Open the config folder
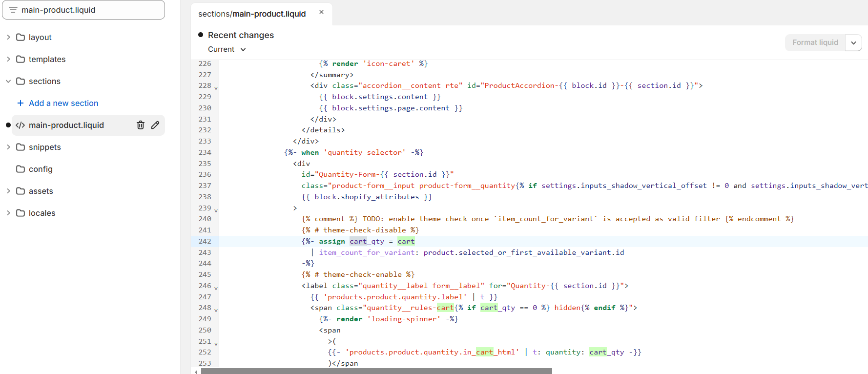The width and height of the screenshot is (868, 374). click(41, 169)
